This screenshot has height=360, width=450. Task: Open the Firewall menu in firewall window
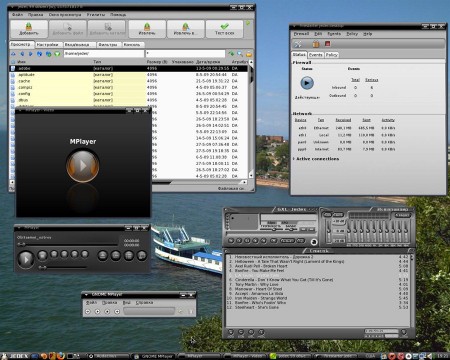tap(301, 34)
